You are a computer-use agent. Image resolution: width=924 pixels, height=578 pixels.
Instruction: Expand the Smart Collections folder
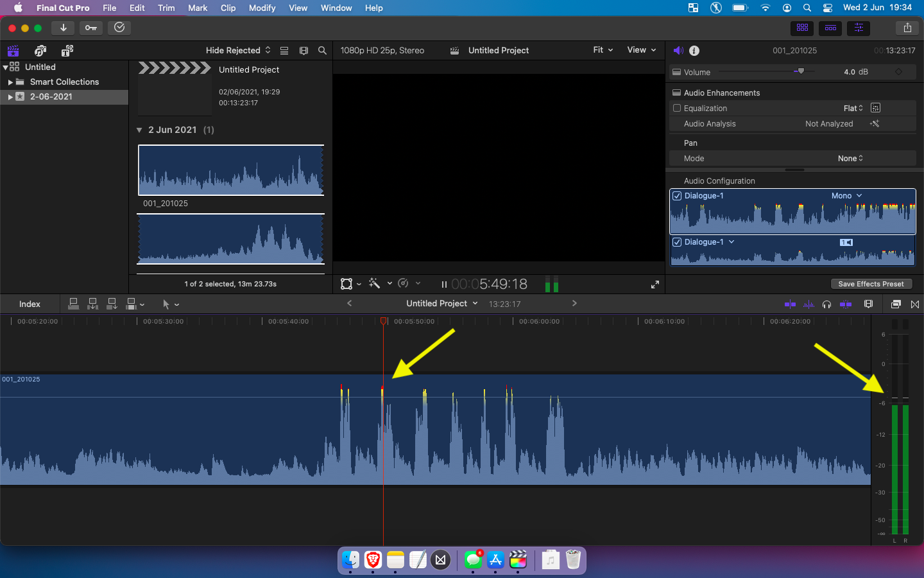click(10, 82)
